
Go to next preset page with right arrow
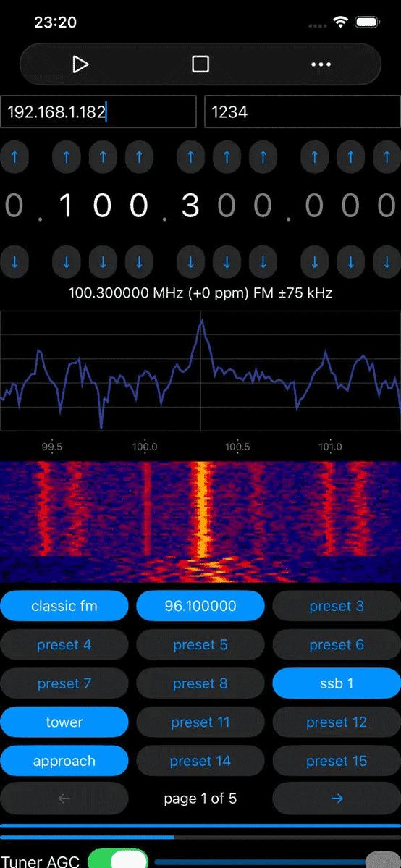(337, 799)
